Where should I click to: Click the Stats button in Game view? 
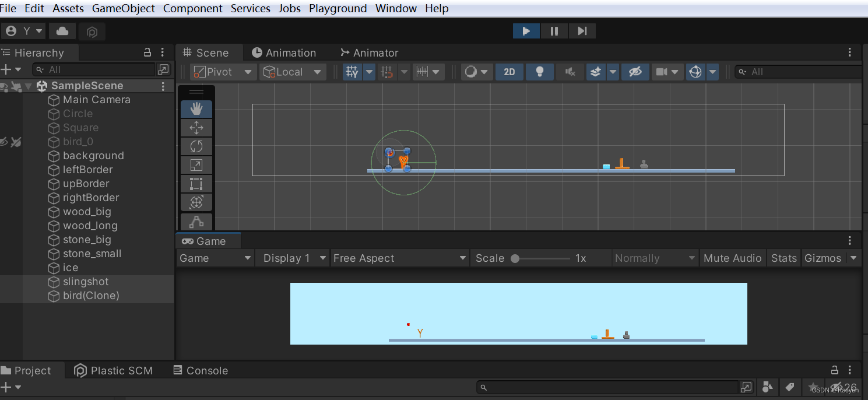[783, 258]
